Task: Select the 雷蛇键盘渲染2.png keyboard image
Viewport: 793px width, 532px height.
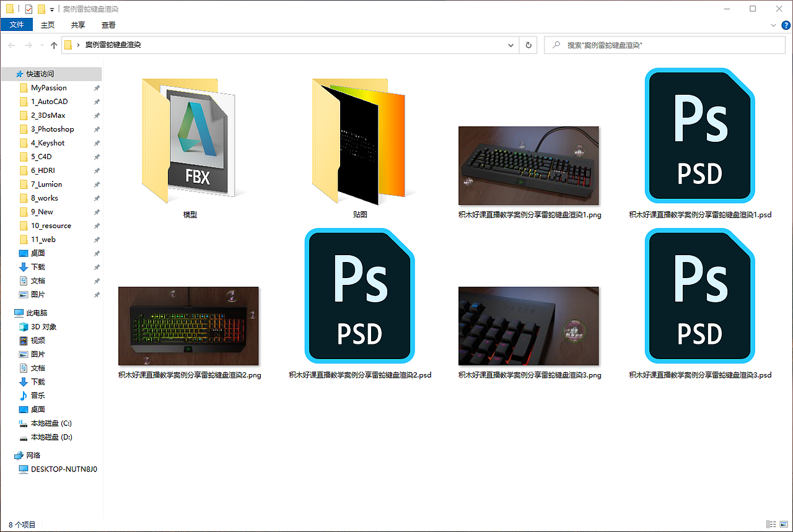Action: [x=190, y=333]
